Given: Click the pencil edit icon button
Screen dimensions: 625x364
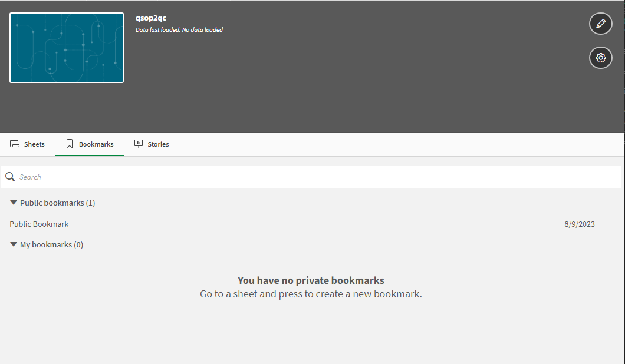Looking at the screenshot, I should [600, 24].
